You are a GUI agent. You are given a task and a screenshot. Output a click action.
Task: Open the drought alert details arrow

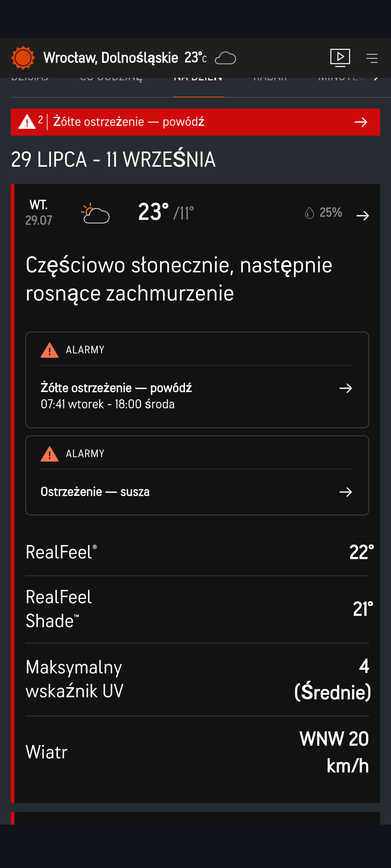[346, 492]
